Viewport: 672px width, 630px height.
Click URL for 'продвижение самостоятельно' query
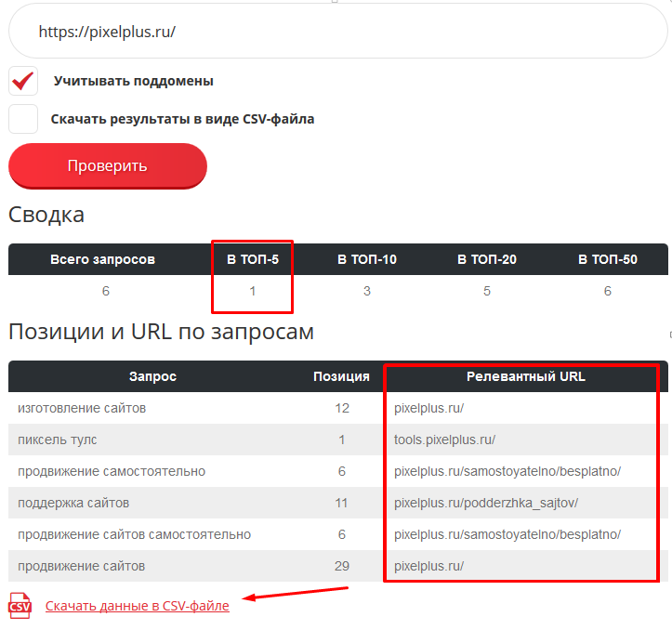click(507, 471)
